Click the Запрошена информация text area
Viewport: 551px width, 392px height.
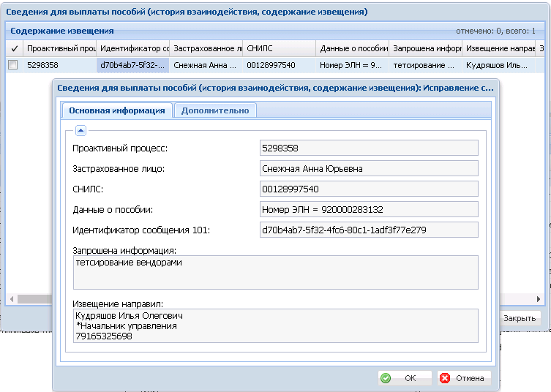[x=275, y=273]
